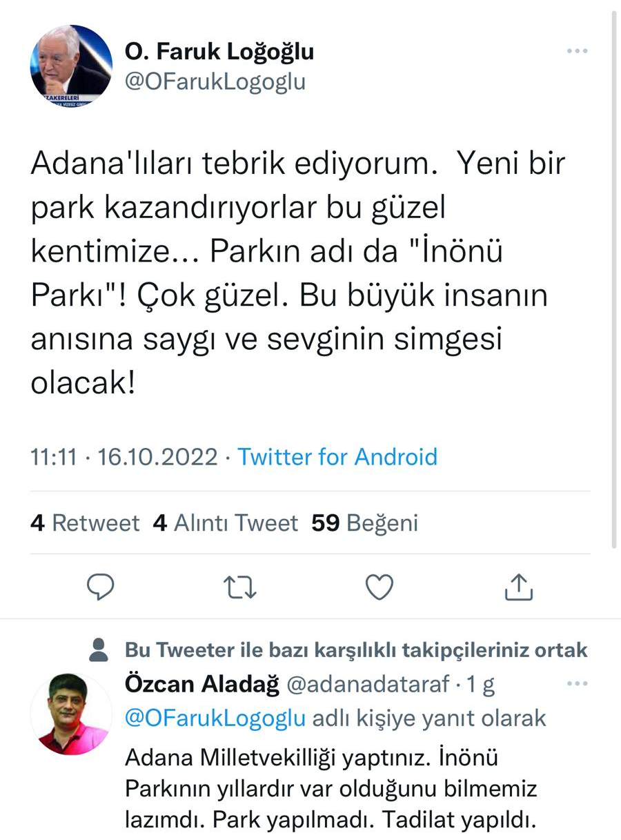Click the retweet arrows icon
621x840 pixels.
coord(240,587)
